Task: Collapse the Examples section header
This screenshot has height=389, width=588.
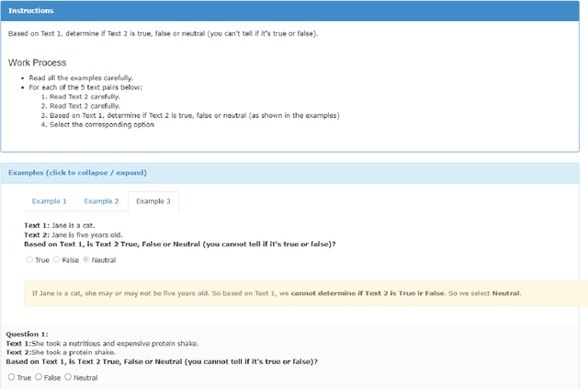Action: click(77, 173)
